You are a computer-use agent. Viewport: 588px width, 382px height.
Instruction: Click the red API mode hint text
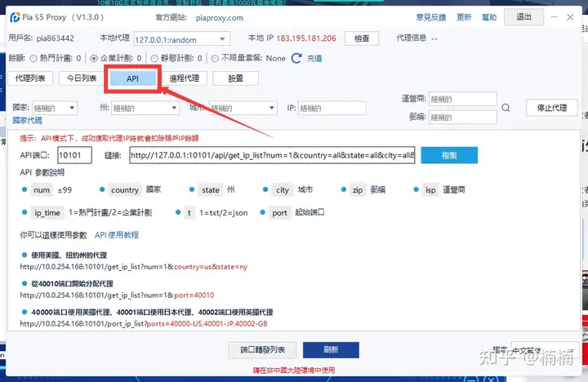click(x=109, y=138)
